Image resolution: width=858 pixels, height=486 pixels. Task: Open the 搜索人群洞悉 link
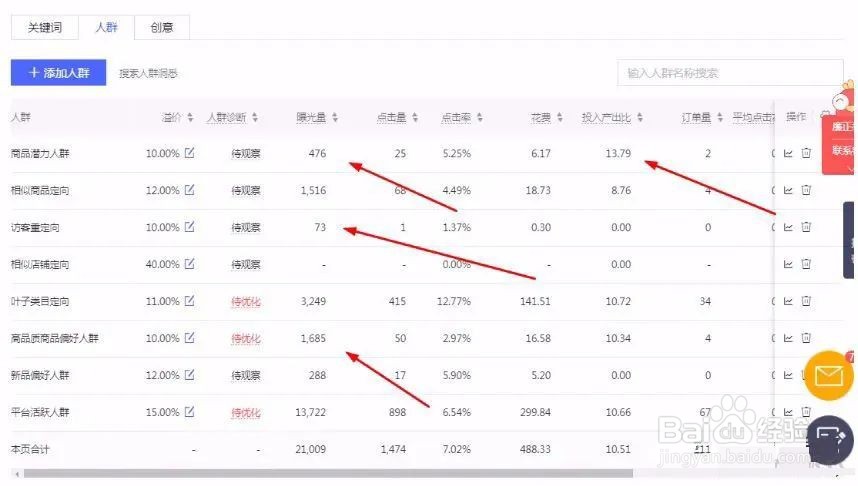point(148,73)
